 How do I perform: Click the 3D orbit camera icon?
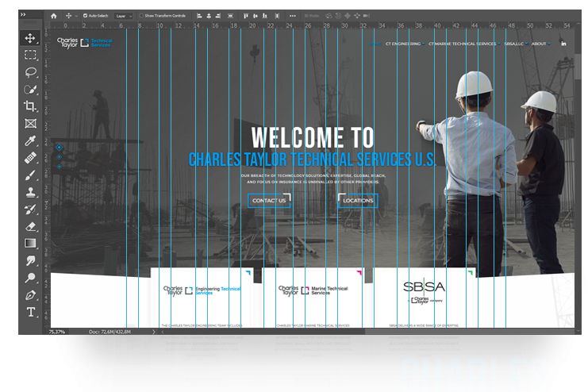329,16
